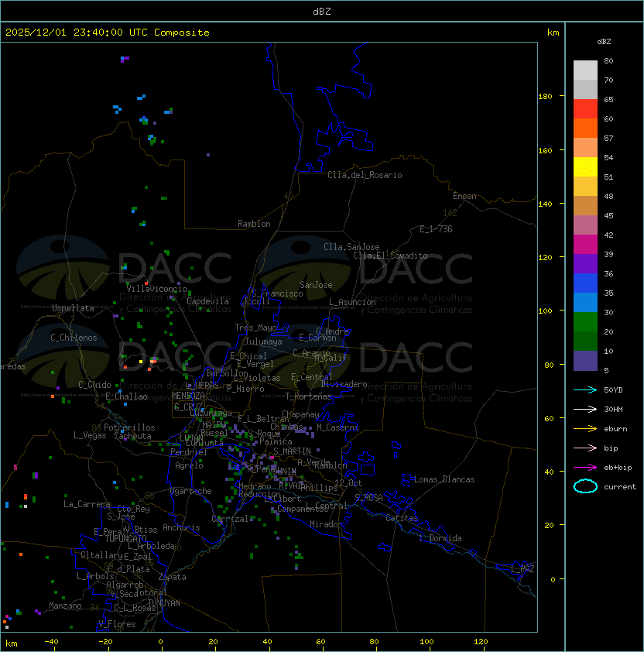Viewport: 644px width, 652px height.
Task: Select the magenta swatch in dBZ scale
Action: pos(585,245)
